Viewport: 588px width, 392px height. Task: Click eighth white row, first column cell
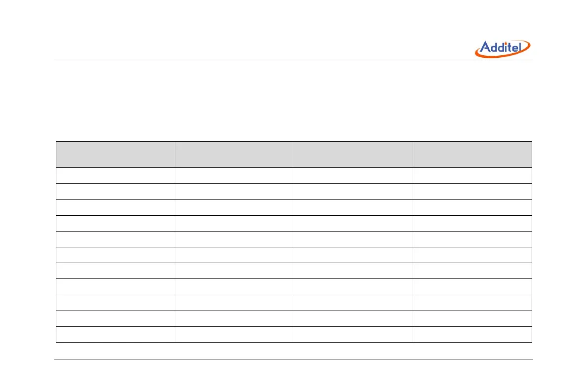[x=115, y=287]
